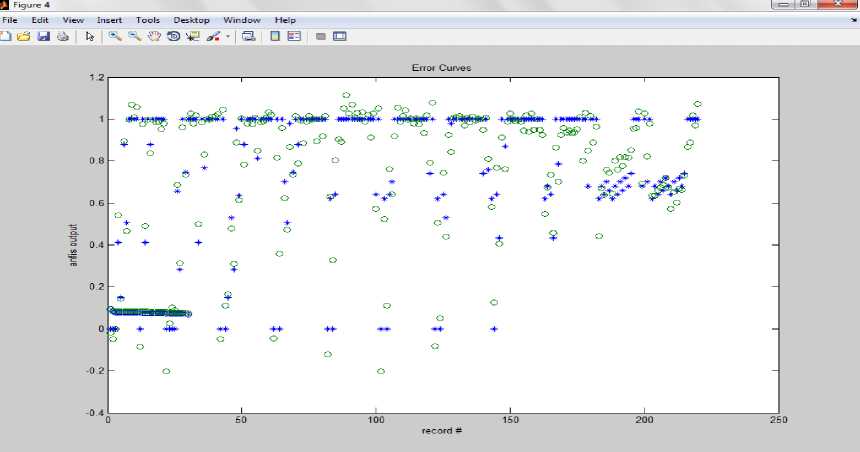Click the Link Plot icon
The width and height of the screenshot is (860, 452).
tap(248, 37)
